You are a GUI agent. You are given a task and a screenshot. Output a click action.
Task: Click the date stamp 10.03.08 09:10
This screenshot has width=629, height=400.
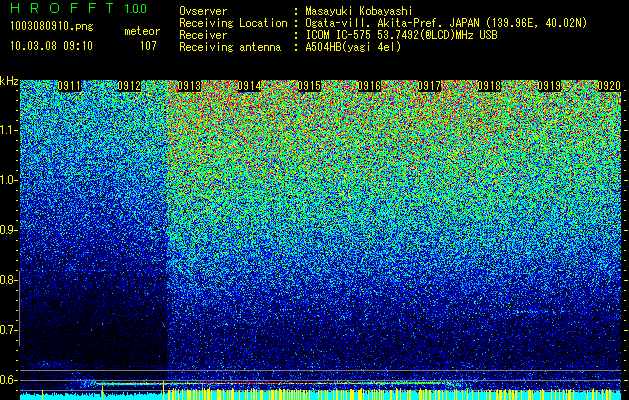point(51,46)
